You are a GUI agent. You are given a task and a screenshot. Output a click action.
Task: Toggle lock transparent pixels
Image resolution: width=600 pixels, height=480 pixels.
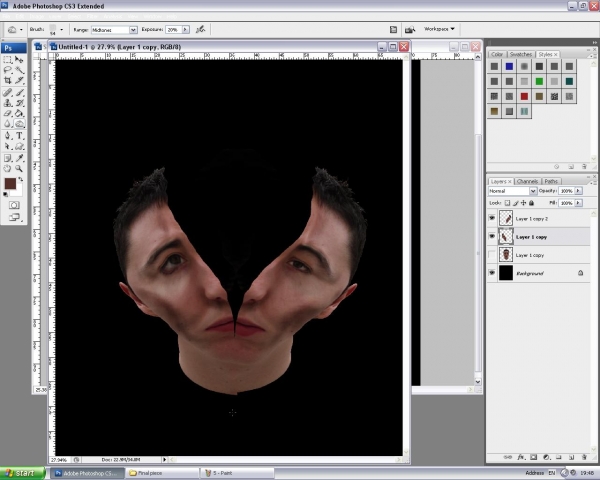[x=507, y=203]
